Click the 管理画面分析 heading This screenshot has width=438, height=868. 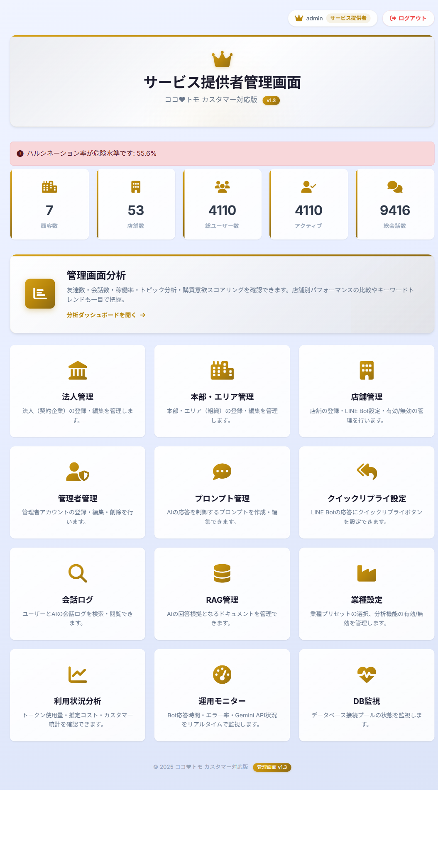tap(96, 275)
